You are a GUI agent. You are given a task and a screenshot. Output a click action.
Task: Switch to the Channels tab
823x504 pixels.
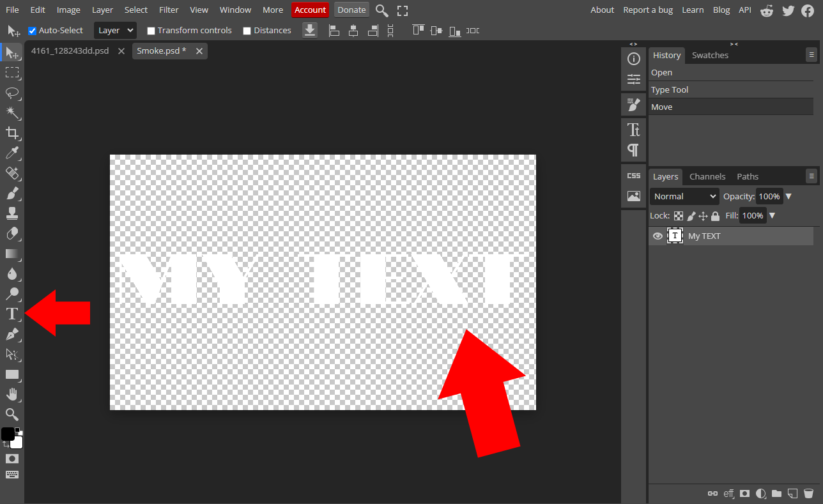[x=707, y=176]
